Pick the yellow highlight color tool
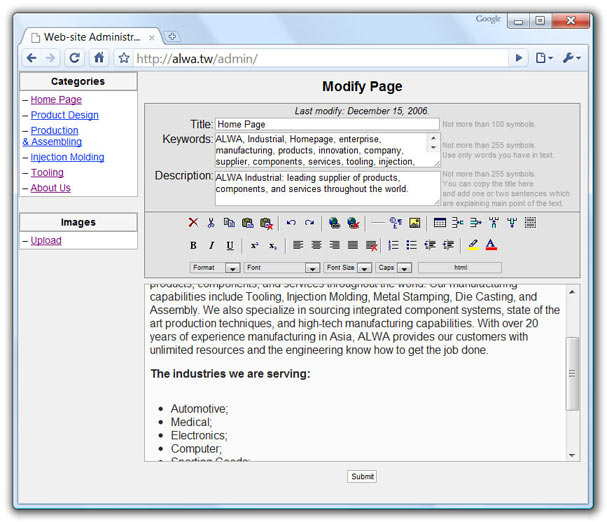Image resolution: width=607 pixels, height=522 pixels. tap(473, 245)
